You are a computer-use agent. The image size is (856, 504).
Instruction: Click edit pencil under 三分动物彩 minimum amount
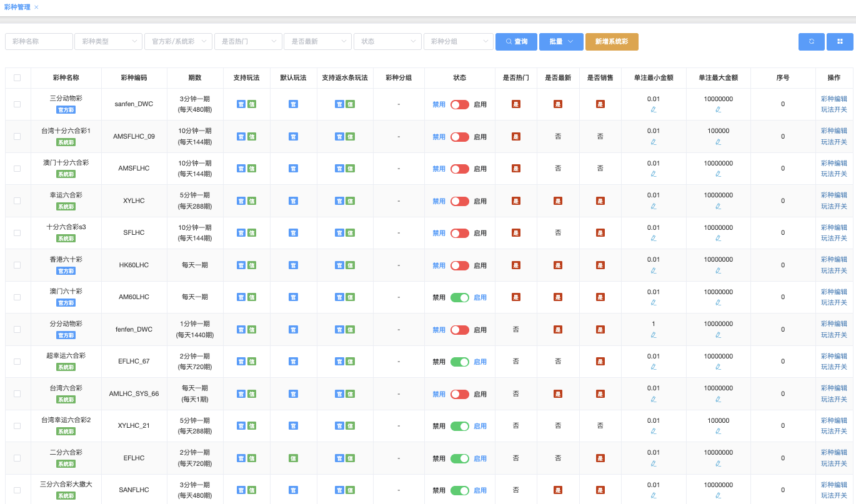click(x=653, y=110)
